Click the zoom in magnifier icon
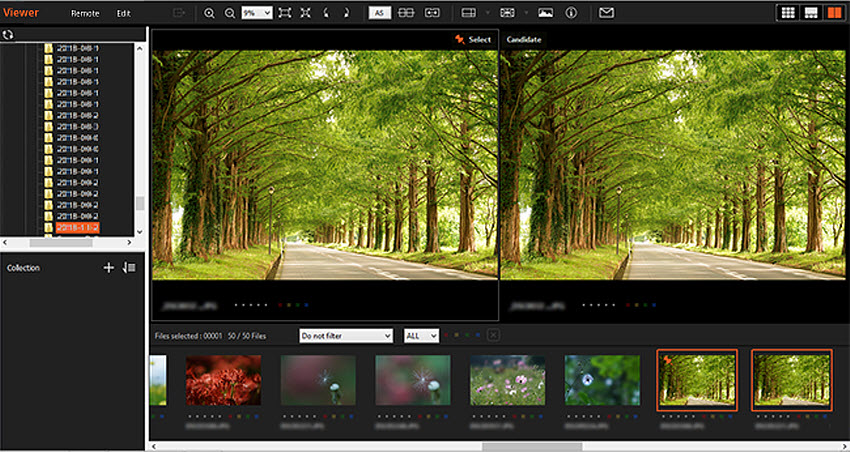This screenshot has height=452, width=850. pyautogui.click(x=209, y=14)
